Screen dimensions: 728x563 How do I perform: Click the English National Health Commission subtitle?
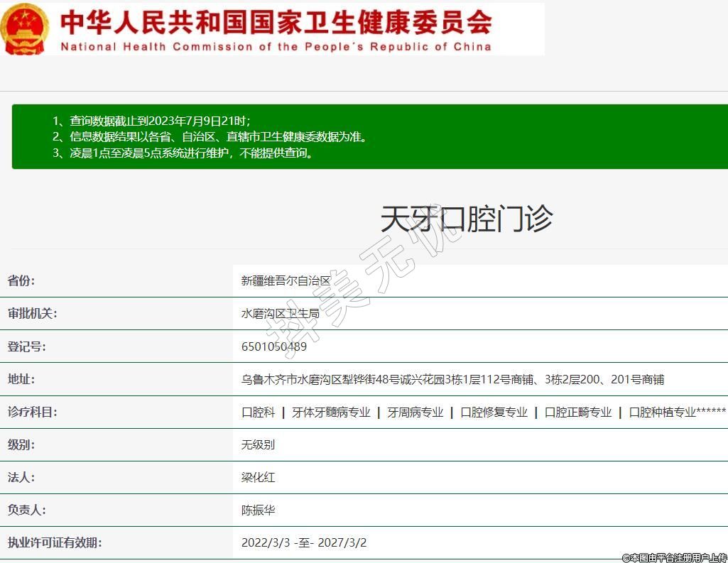click(x=276, y=47)
